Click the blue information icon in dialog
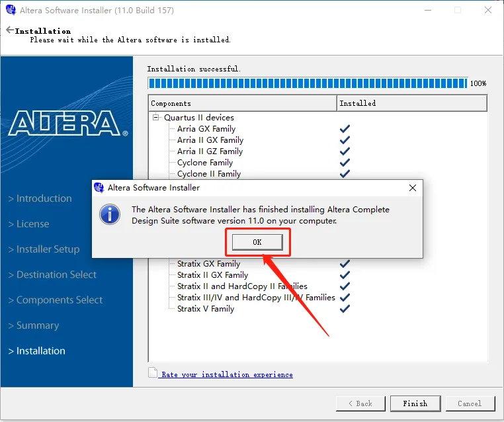Viewport: 504px width, 422px height. coord(110,214)
